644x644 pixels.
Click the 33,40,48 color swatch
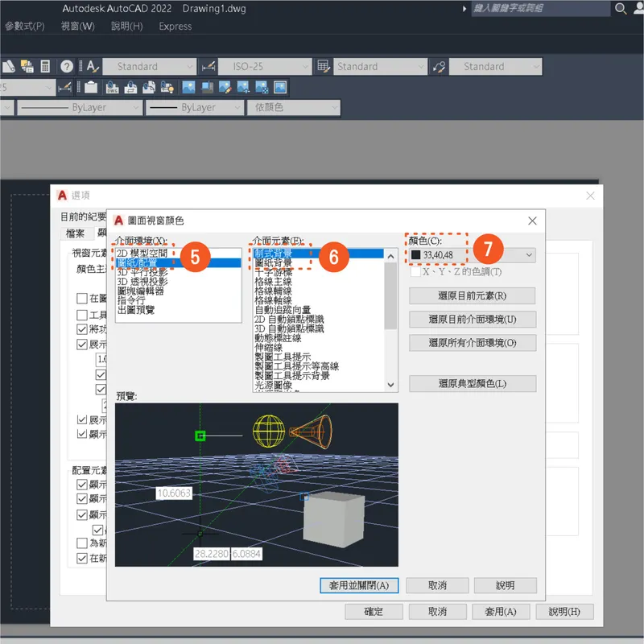415,255
